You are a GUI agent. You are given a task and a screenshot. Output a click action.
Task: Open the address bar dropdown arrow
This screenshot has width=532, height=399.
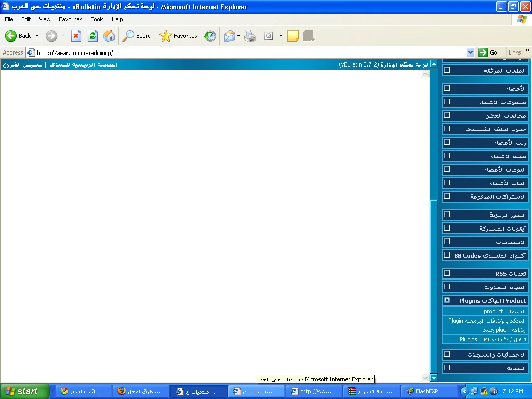[470, 52]
